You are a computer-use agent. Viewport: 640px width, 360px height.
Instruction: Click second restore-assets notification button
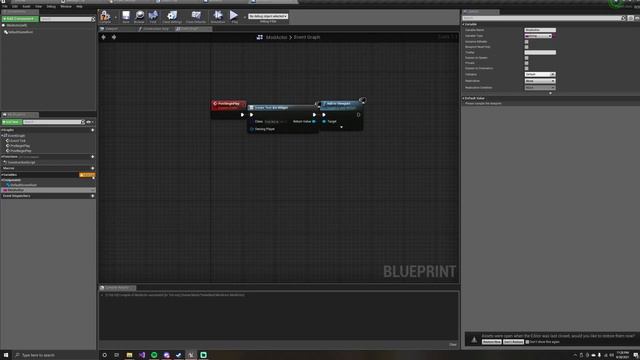click(513, 342)
